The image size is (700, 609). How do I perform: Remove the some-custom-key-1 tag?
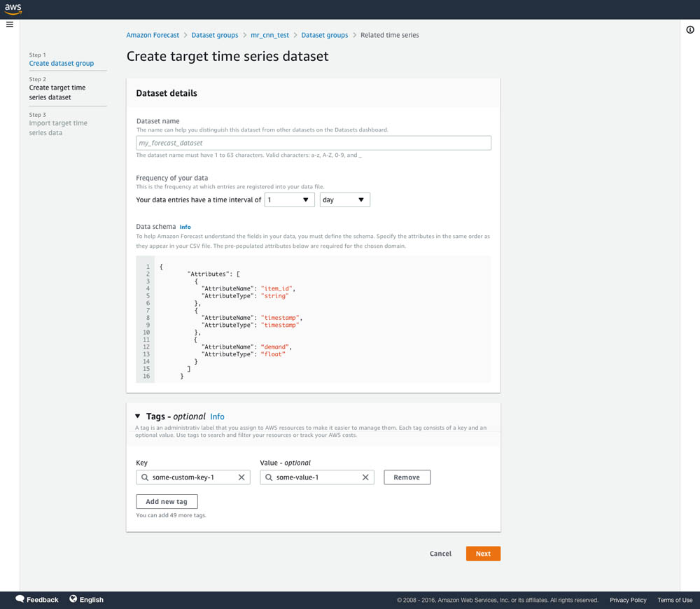point(407,477)
